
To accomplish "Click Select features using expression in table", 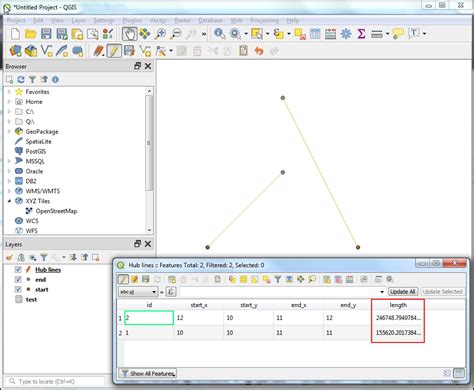I will pos(232,279).
